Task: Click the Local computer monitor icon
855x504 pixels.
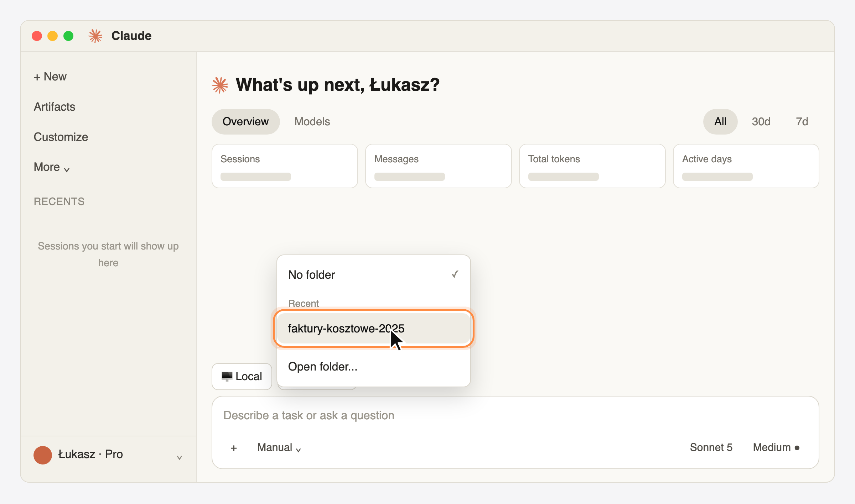Action: (227, 376)
